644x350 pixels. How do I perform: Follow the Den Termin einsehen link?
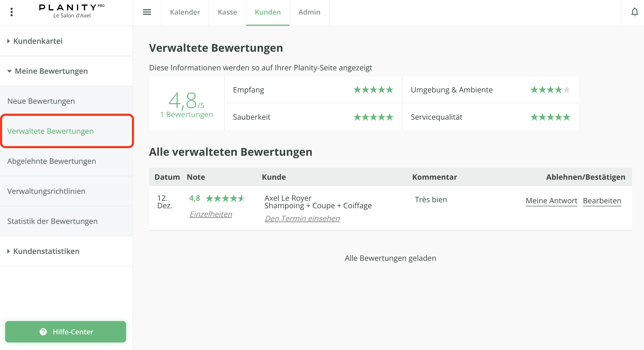[302, 219]
